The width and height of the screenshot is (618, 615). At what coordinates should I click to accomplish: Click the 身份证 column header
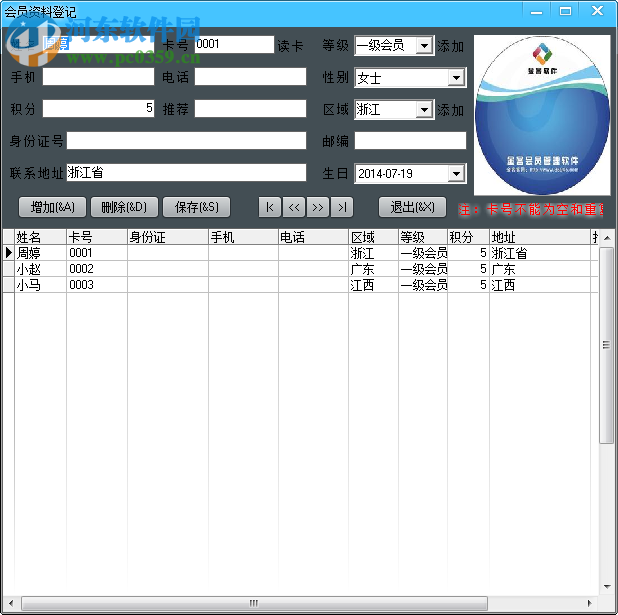[x=168, y=237]
